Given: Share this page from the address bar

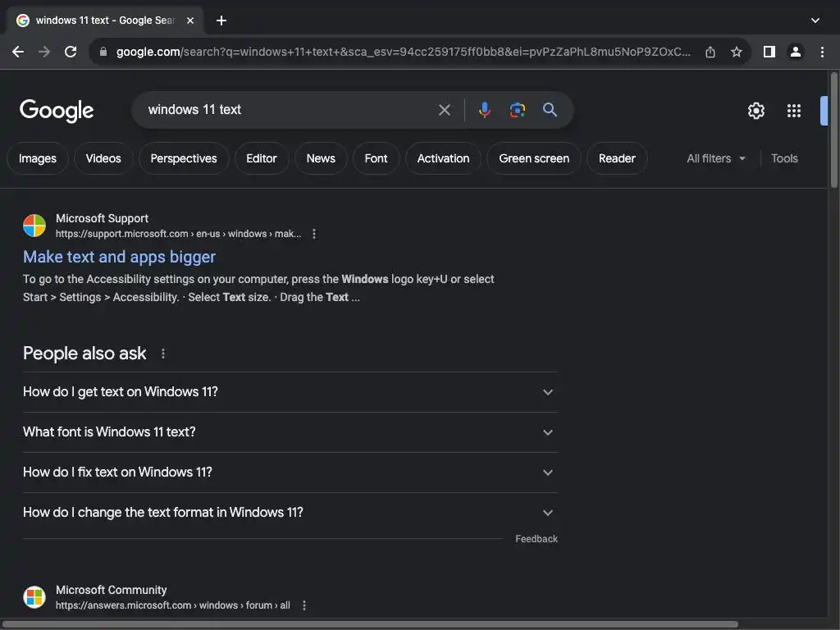Looking at the screenshot, I should (x=710, y=52).
